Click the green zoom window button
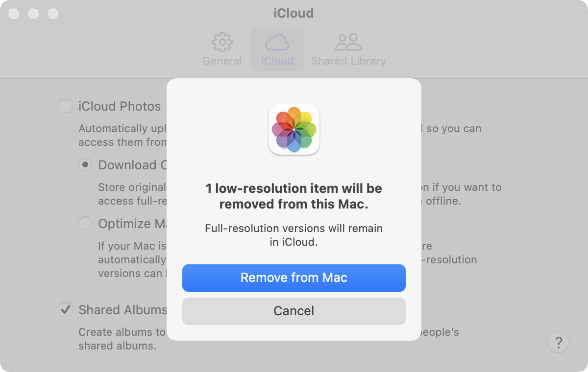588x372 pixels. click(53, 14)
